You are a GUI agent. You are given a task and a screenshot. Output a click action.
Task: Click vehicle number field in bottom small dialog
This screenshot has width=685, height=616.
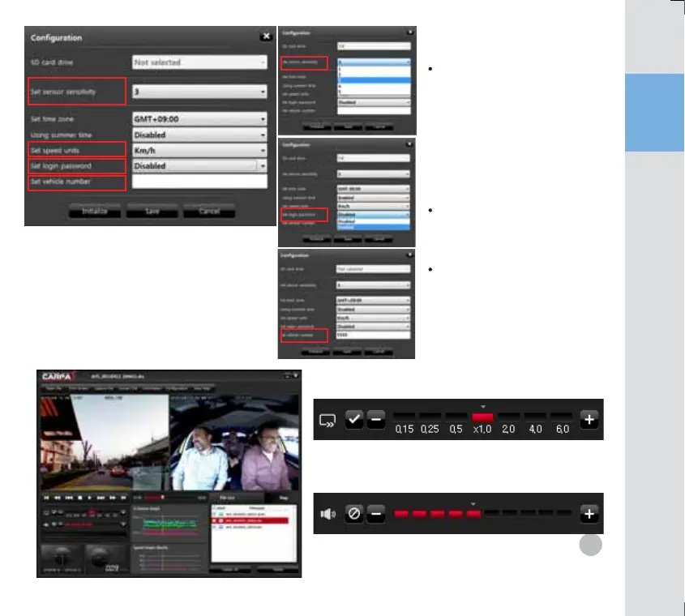tap(373, 335)
